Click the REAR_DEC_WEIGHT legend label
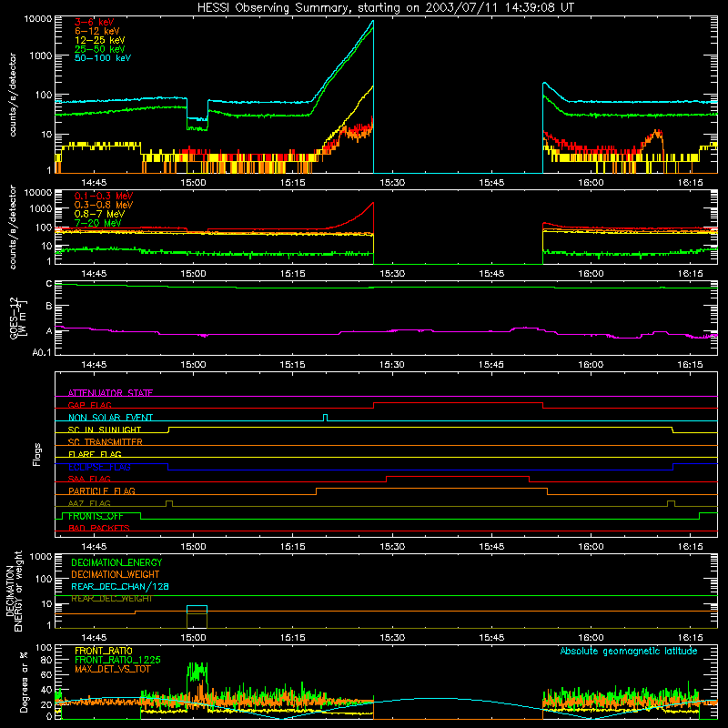 tap(111, 599)
